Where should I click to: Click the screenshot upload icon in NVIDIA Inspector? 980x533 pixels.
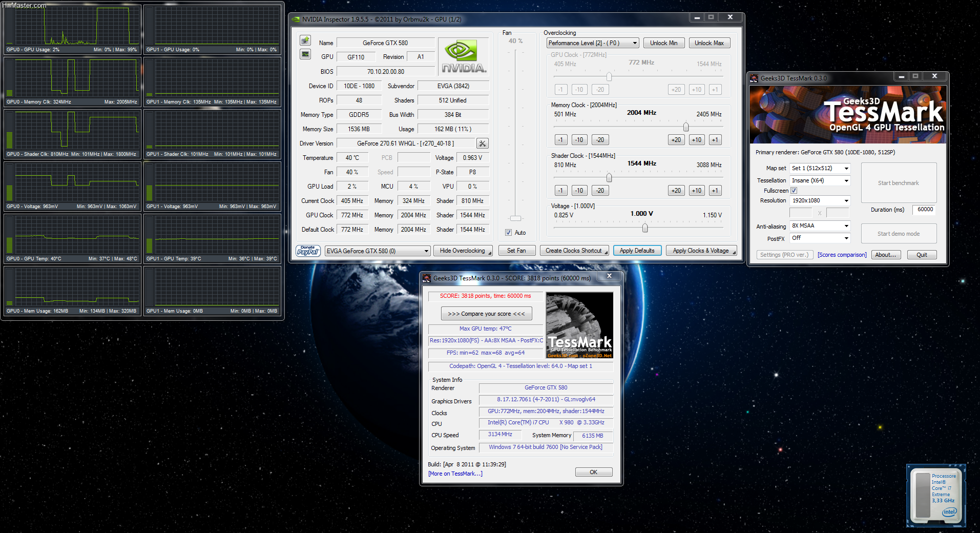click(305, 40)
